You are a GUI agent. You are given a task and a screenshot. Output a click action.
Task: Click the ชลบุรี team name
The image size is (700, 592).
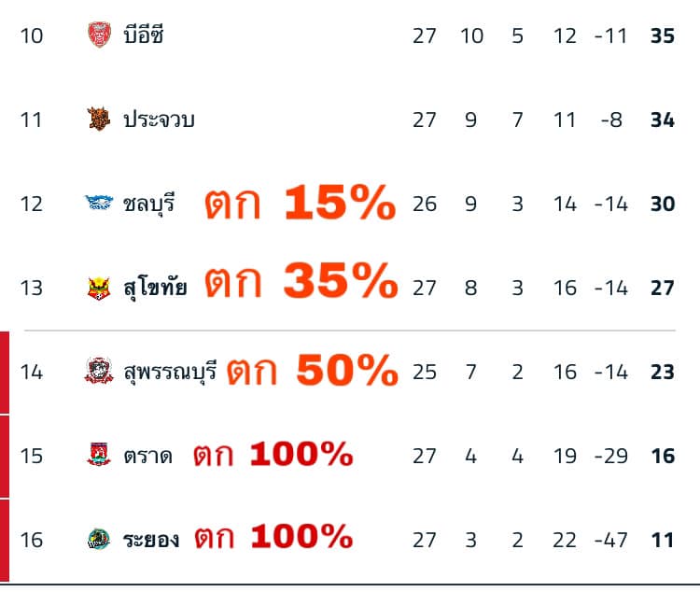tap(149, 204)
